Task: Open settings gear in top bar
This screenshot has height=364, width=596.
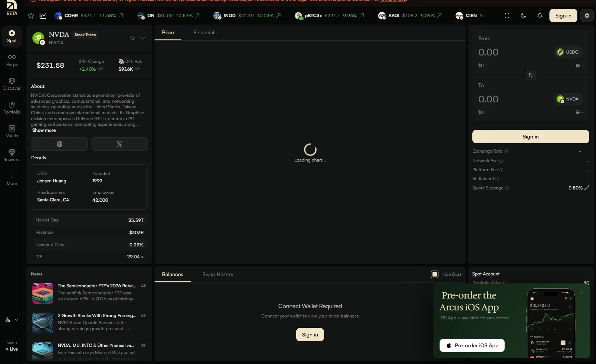Action: [x=587, y=16]
